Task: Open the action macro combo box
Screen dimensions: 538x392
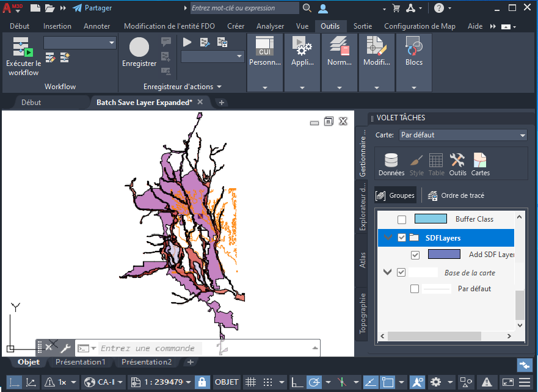Action: point(212,56)
